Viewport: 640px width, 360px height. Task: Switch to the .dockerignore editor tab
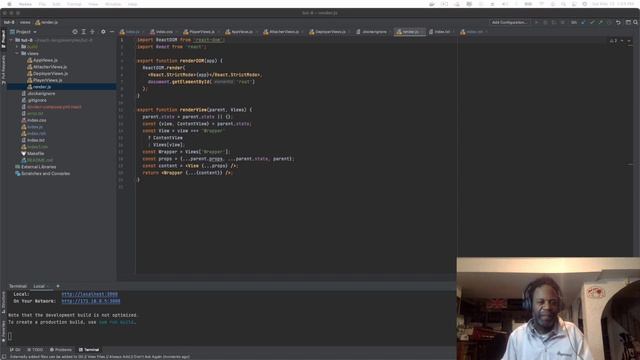pos(373,32)
